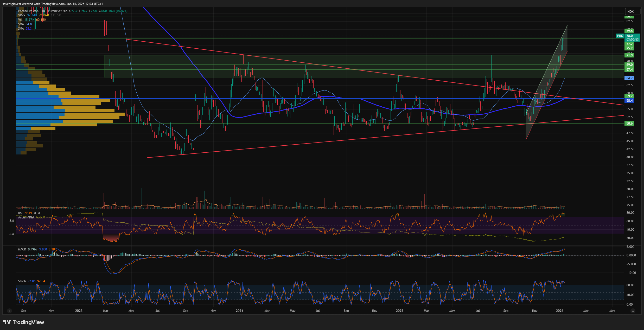Select the Photocure ASA symbol title
The image size is (644, 330).
(x=28, y=11)
